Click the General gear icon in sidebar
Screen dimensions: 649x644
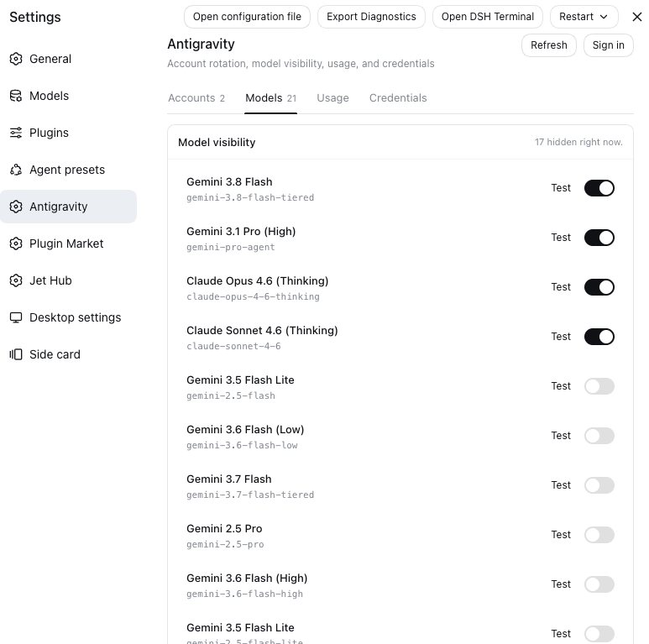point(16,59)
